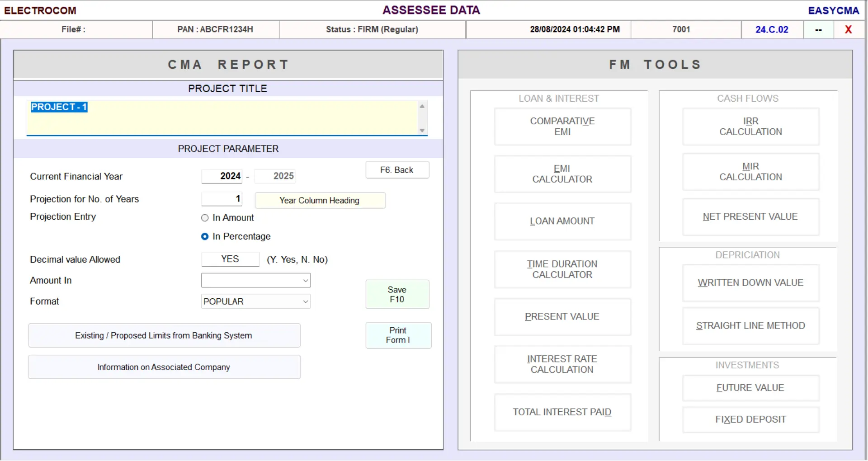Save data using the Save F10 button
This screenshot has width=868, height=461.
click(x=397, y=294)
